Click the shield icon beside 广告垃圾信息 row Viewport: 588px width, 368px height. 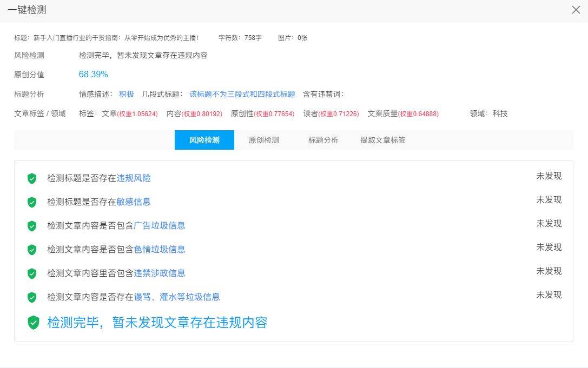(32, 226)
